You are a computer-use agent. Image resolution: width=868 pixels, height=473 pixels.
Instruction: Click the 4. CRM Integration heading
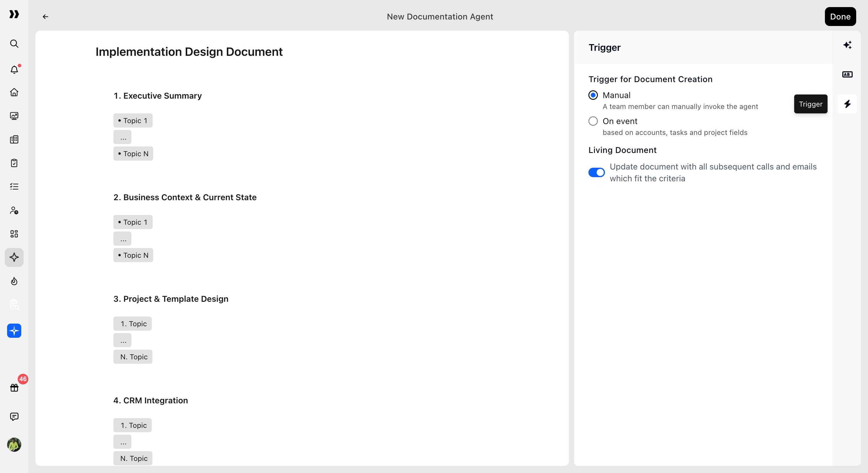151,401
